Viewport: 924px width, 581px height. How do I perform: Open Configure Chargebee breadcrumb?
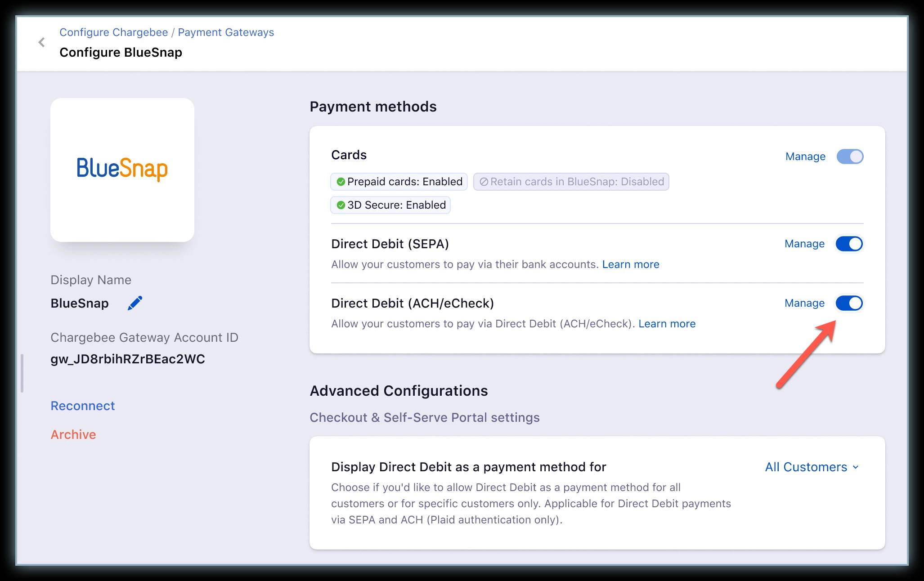113,32
